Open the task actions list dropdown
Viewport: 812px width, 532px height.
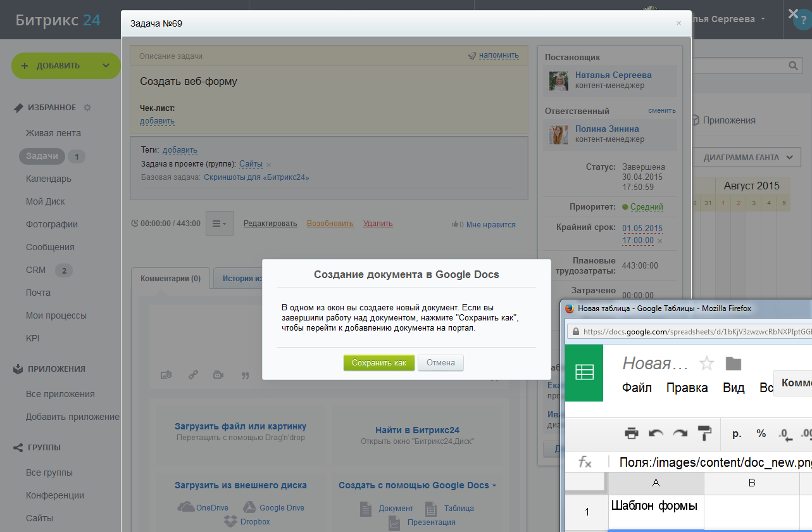click(220, 224)
